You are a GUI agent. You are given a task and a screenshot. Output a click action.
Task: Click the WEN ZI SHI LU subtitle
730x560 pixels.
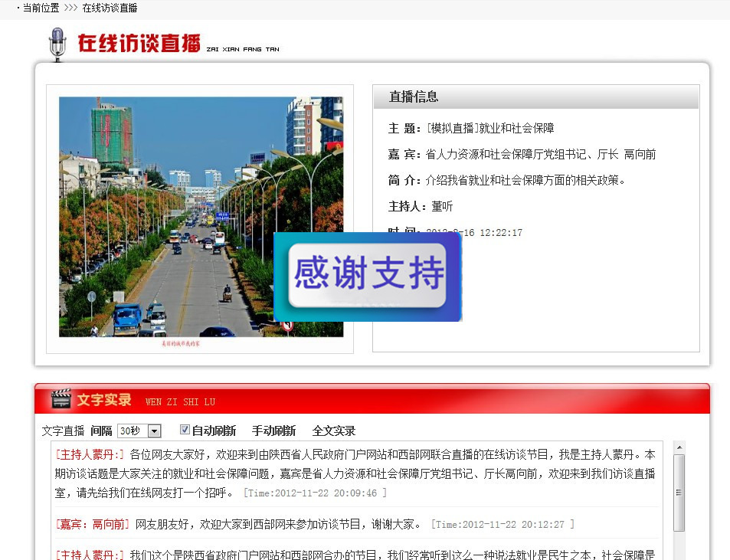click(x=180, y=401)
